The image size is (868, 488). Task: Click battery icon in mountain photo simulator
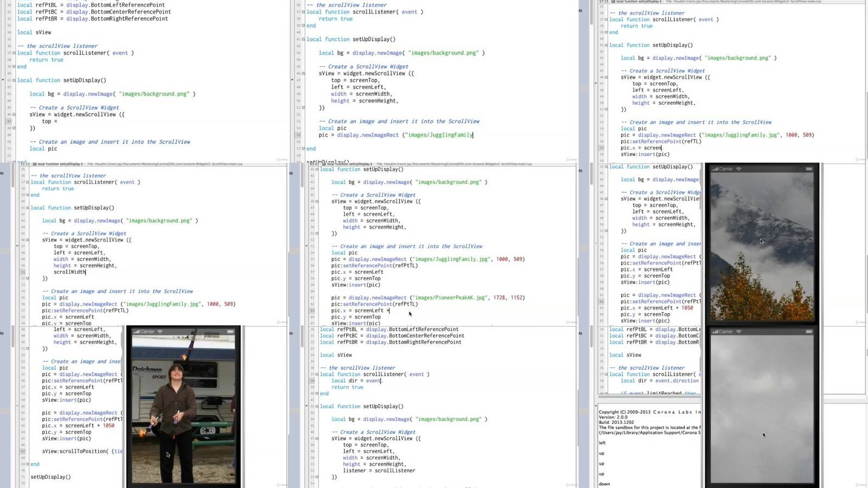[809, 169]
